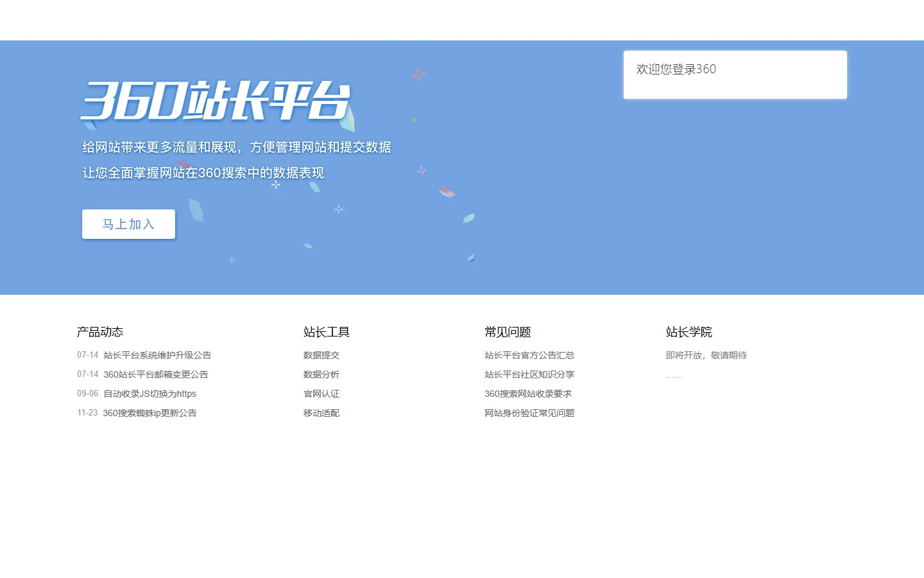Open 360搜索网站收录要求 link
Viewport: 924px width, 578px height.
pyautogui.click(x=528, y=394)
